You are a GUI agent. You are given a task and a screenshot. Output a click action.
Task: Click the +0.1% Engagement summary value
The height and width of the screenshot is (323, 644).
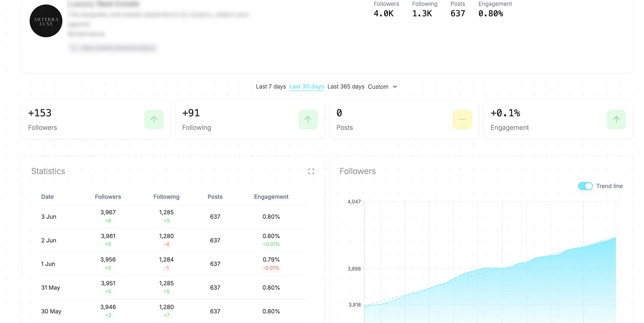click(505, 113)
